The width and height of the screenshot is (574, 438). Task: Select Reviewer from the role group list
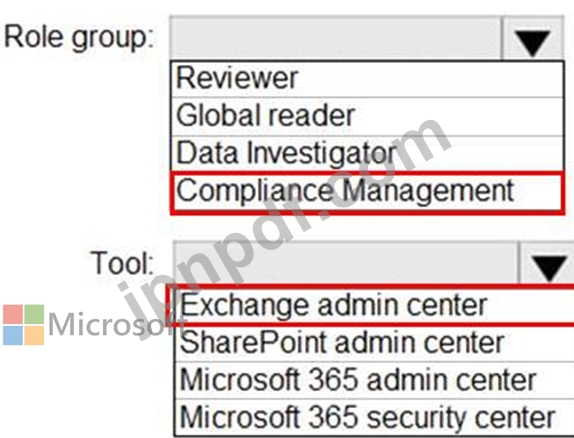coord(367,79)
